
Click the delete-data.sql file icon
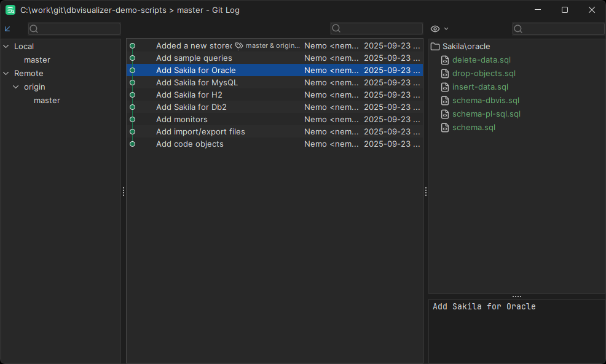pyautogui.click(x=446, y=60)
